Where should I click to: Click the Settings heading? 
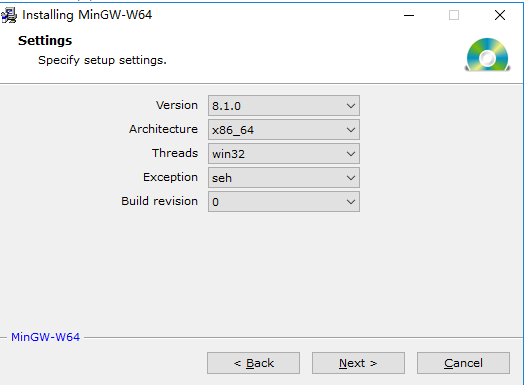coord(45,41)
